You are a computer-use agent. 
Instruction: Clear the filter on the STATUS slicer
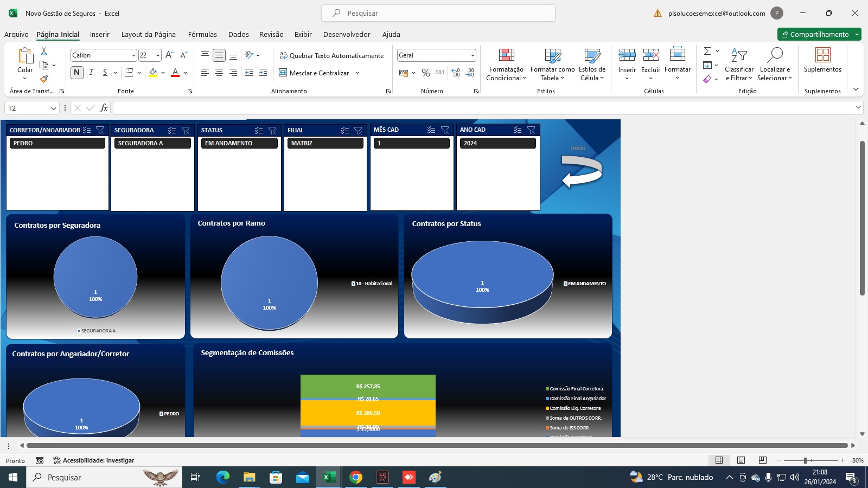coord(272,130)
